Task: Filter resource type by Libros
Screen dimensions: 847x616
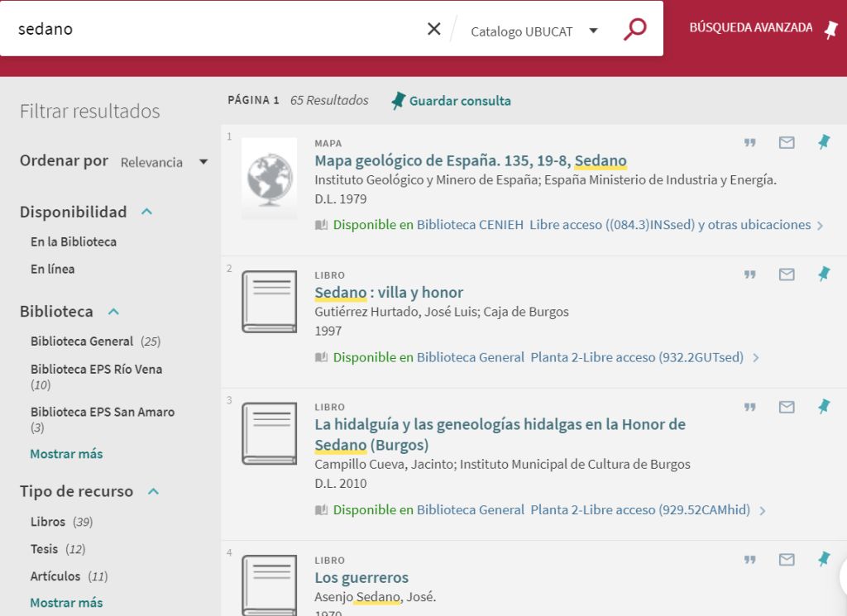Action: tap(61, 522)
